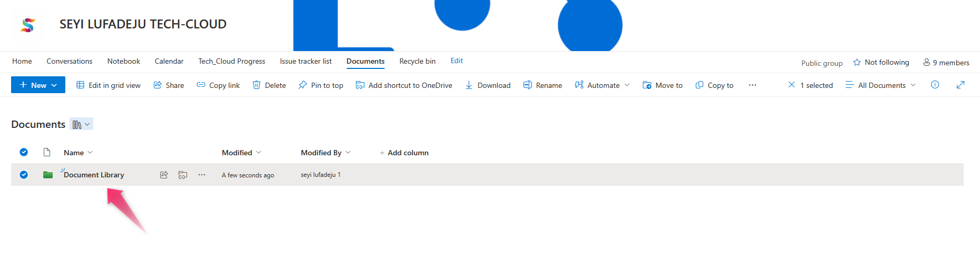Open the Calendar navigation tab
Image resolution: width=980 pixels, height=280 pixels.
(169, 61)
